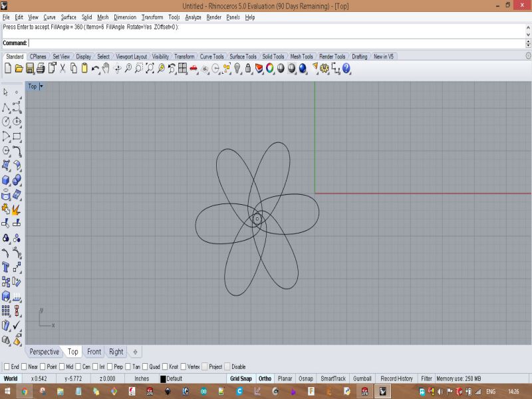Viewport: 532px width, 399px height.
Task: Paste using the clipboard icon
Action: click(84, 68)
